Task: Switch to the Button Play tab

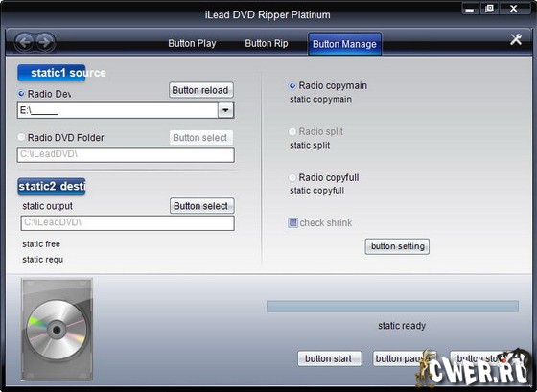Action: coord(192,43)
